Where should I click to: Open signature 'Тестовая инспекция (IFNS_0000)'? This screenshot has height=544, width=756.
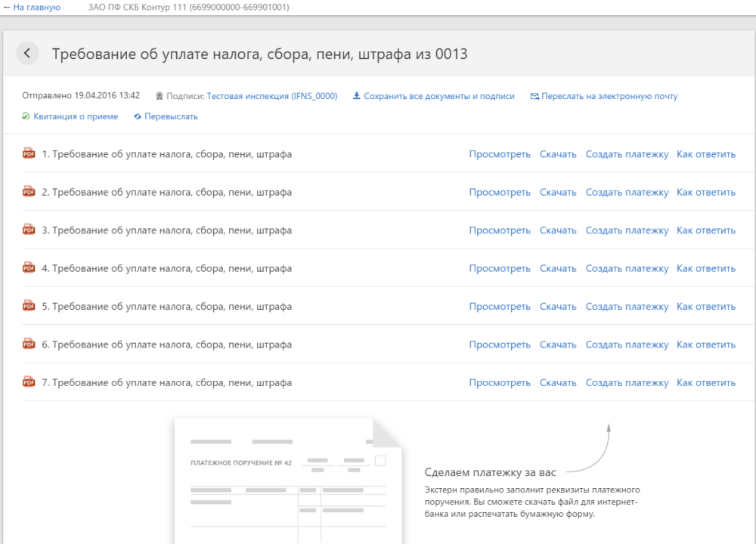coord(271,96)
